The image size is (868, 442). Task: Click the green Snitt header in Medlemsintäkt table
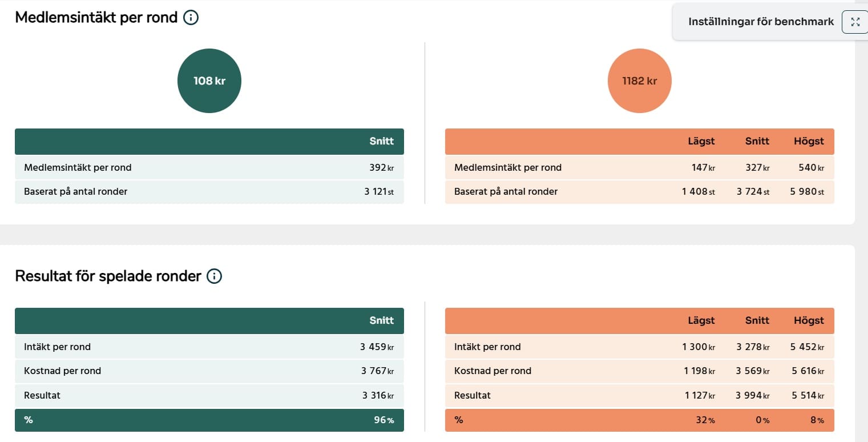click(381, 141)
